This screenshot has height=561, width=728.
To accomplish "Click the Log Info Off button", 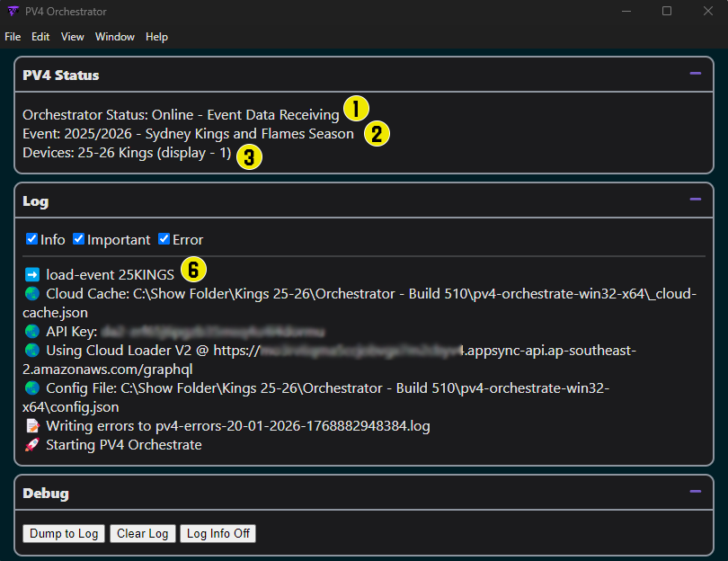I will (x=218, y=534).
